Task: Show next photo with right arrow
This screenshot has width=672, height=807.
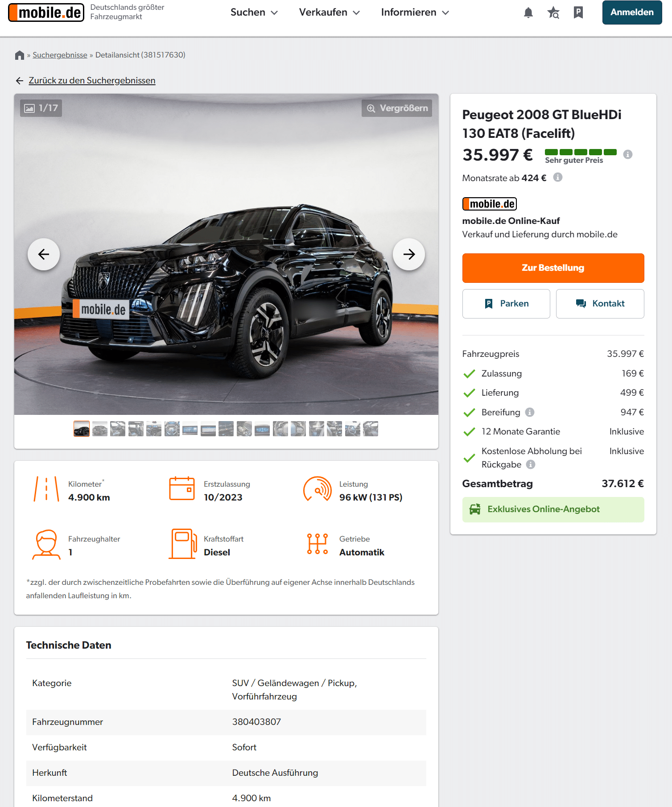Action: [x=409, y=254]
